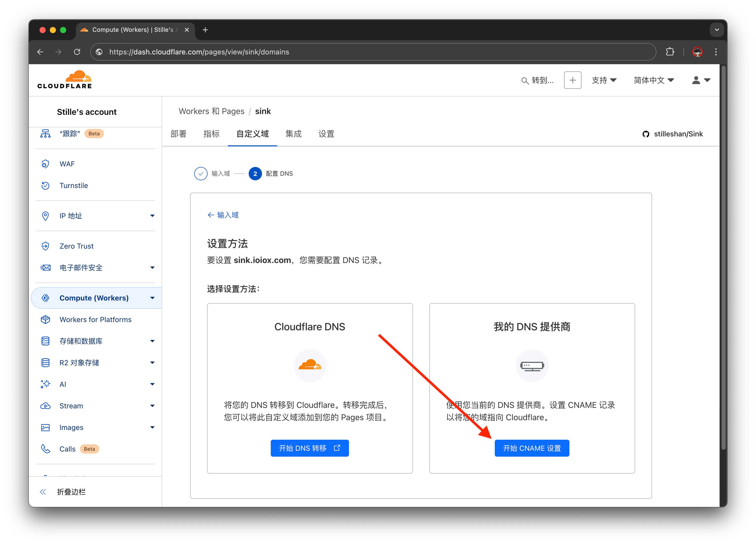Image resolution: width=756 pixels, height=545 pixels.
Task: Go back via ← 输入域 link
Action: 223,215
